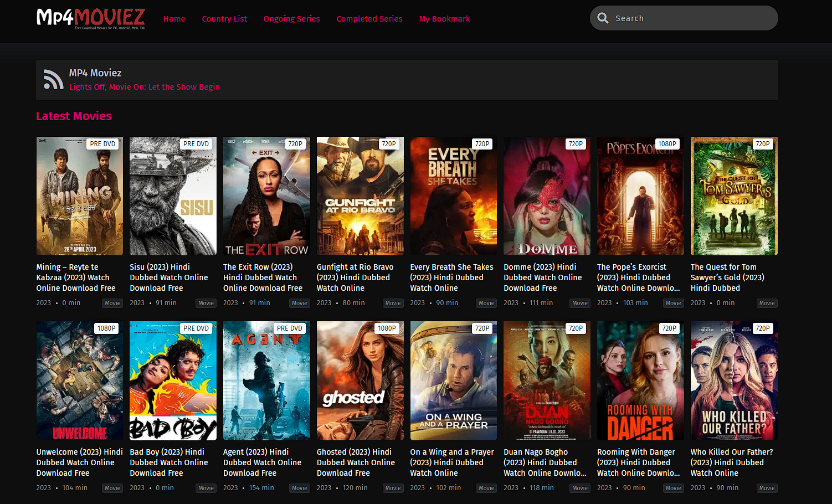Open the Sisu movie poster
832x504 pixels.
(173, 196)
